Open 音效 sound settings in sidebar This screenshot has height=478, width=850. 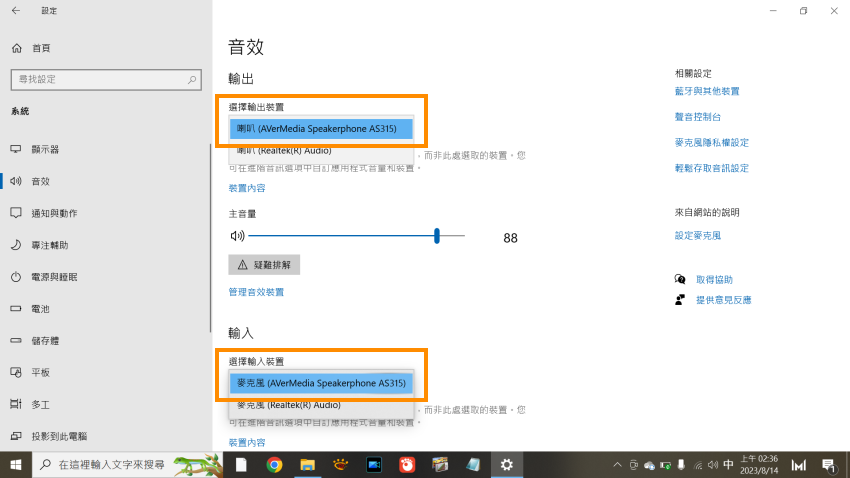(30, 181)
